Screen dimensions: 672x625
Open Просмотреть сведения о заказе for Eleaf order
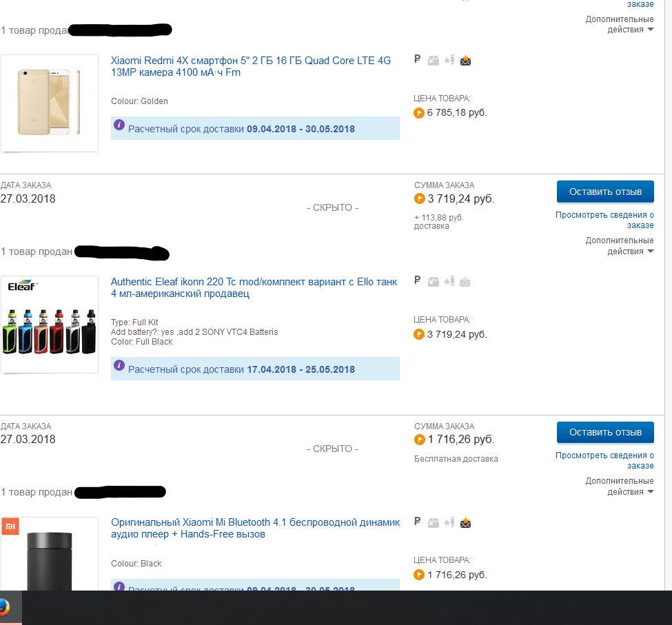coord(604,220)
